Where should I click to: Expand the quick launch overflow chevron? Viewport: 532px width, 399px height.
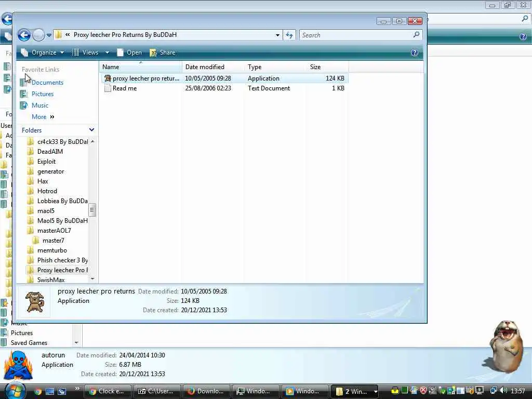(x=77, y=389)
